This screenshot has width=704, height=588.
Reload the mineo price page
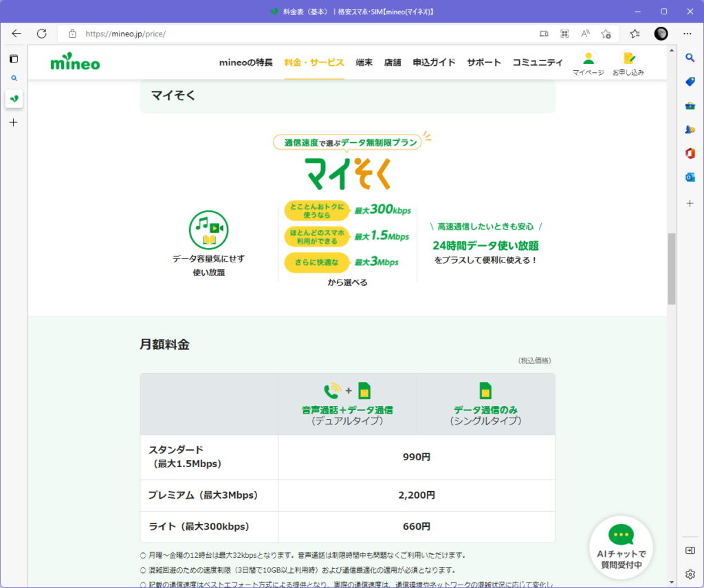42,34
